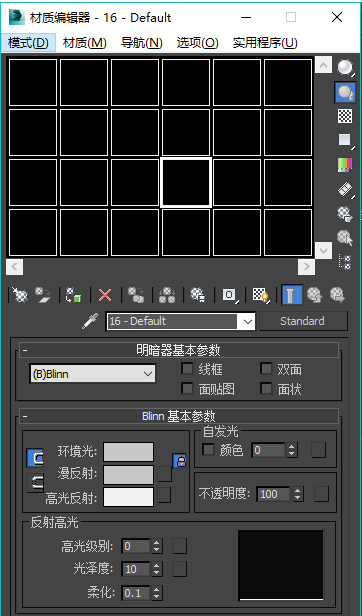Toggle the diffuse-specular color lock below it
This screenshot has height=616, width=362.
tap(35, 482)
